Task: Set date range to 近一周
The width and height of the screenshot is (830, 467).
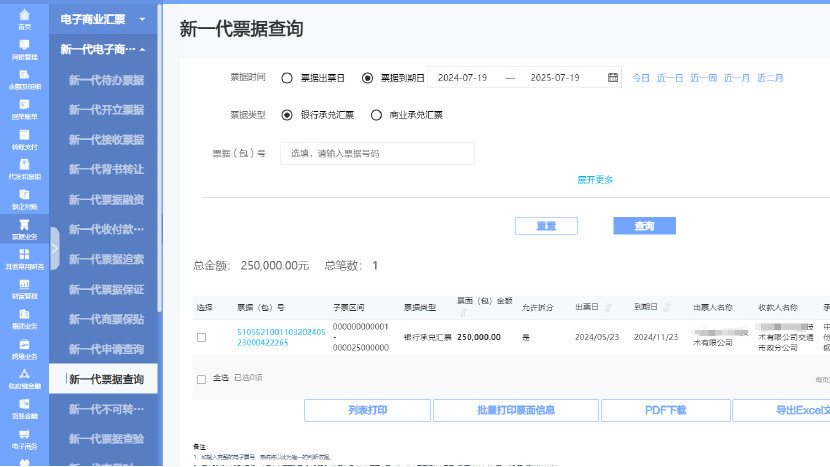Action: coord(703,78)
